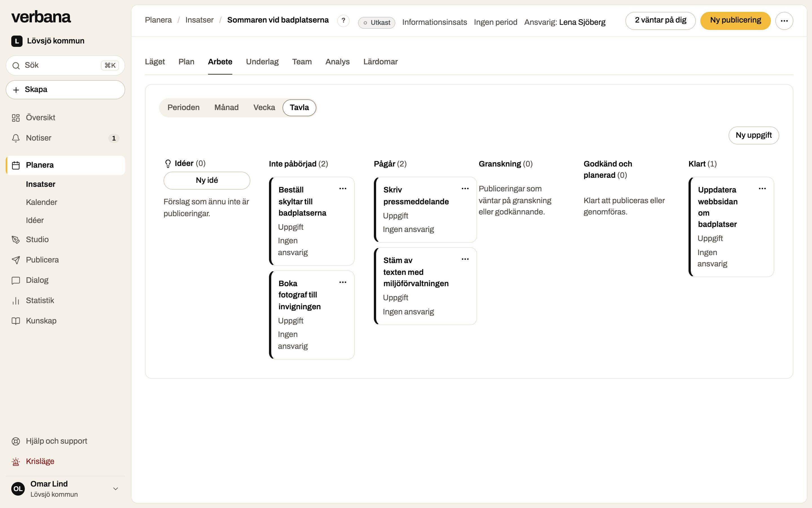
Task: Open Idéer in the sidebar
Action: coord(35,220)
